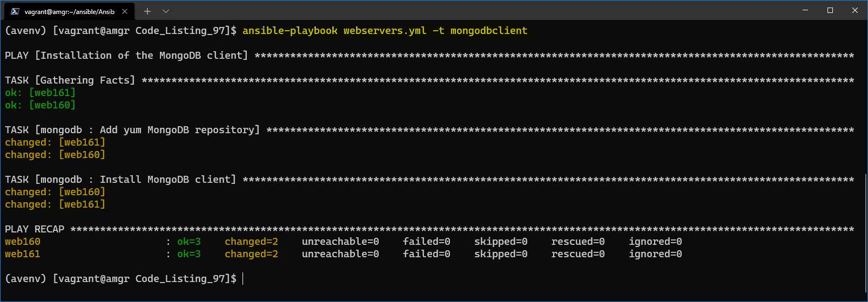Click the 'PLAY RECAP' heading
868x302 pixels.
pos(35,229)
